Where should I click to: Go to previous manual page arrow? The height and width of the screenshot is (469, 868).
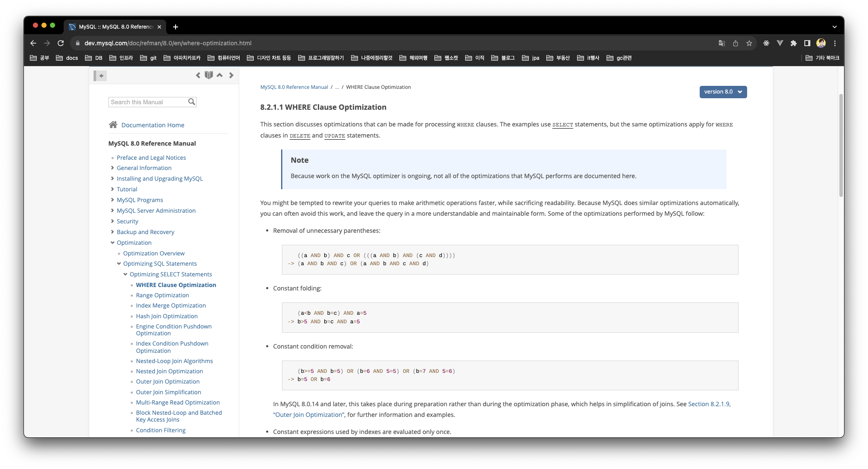[198, 76]
